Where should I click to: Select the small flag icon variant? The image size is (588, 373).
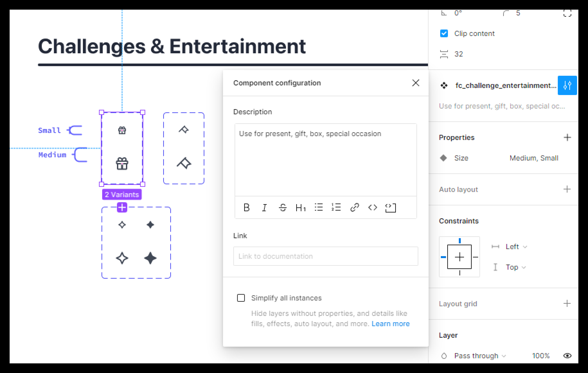[x=184, y=129]
